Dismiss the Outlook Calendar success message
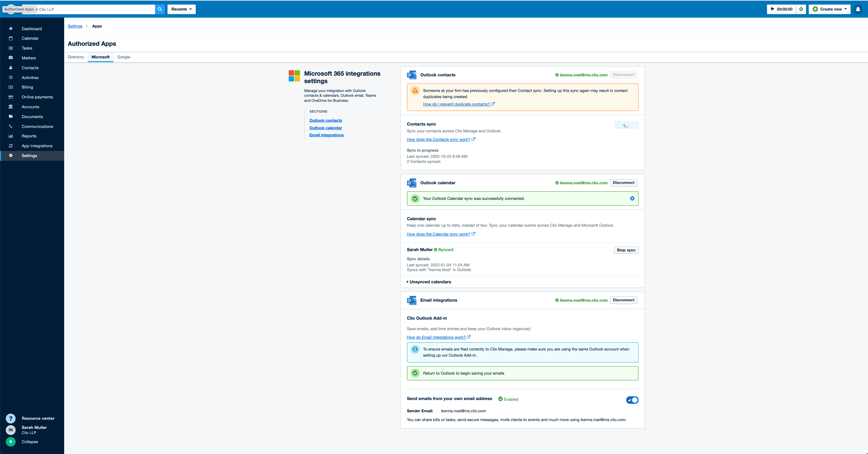868x454 pixels. click(x=632, y=198)
